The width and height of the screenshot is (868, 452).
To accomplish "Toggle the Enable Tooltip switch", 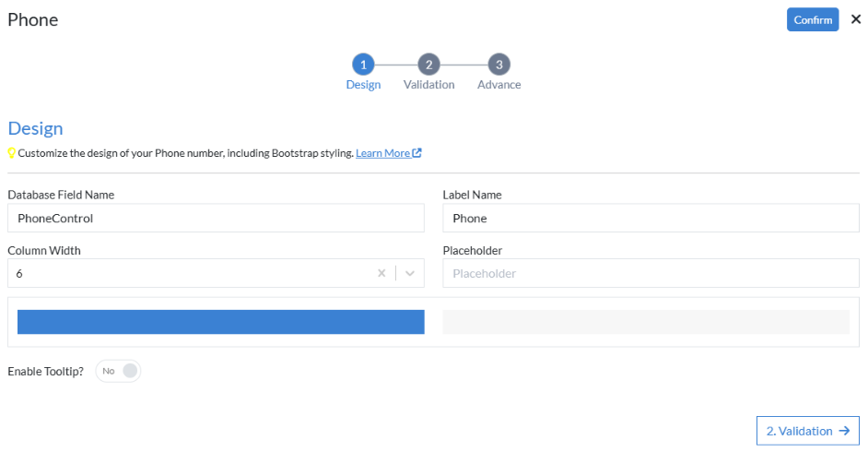I will click(x=119, y=371).
